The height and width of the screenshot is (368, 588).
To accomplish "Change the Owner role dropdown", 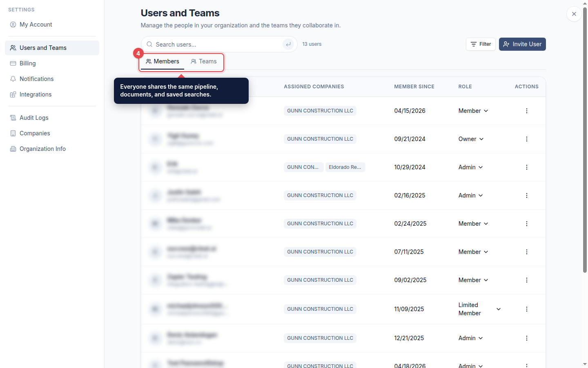I will (x=471, y=139).
